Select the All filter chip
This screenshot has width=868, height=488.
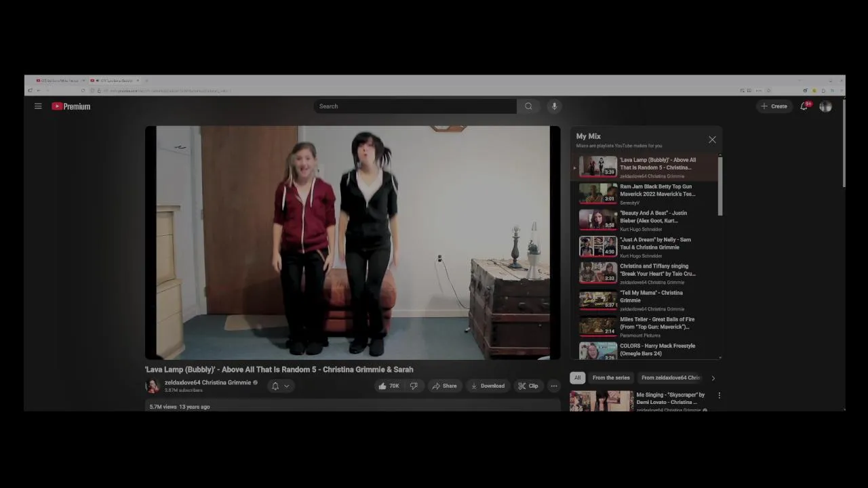(x=577, y=378)
